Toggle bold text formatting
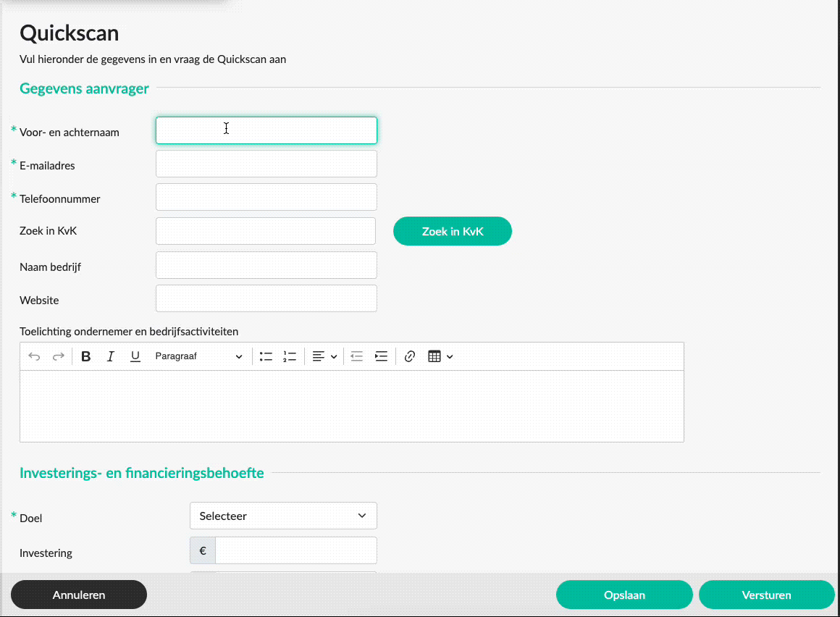The image size is (840, 617). [x=86, y=356]
